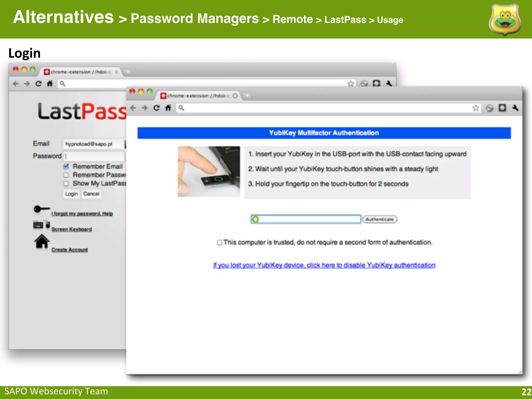Close tab in rear LastPass window
This screenshot has height=399, width=532.
click(x=116, y=72)
